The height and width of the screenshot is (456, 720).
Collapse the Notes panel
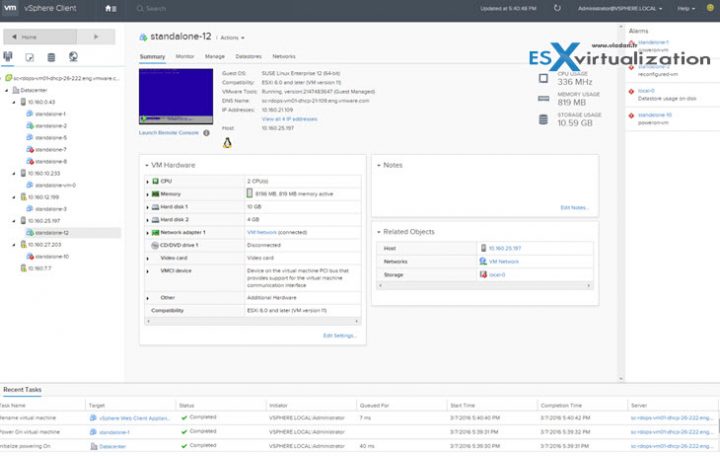pos(379,165)
